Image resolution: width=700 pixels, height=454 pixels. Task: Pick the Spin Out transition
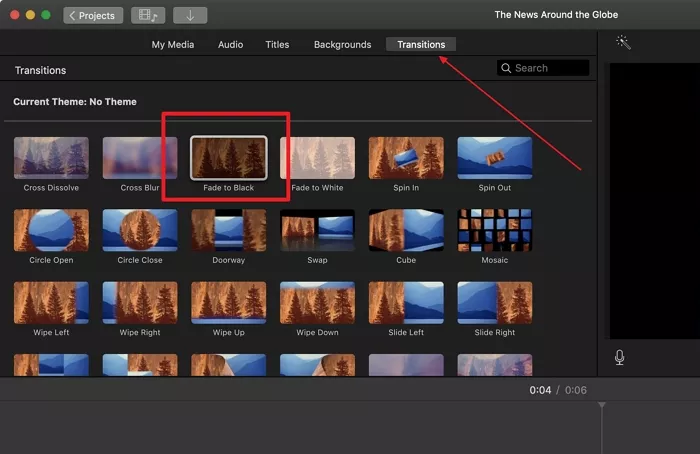pyautogui.click(x=495, y=158)
